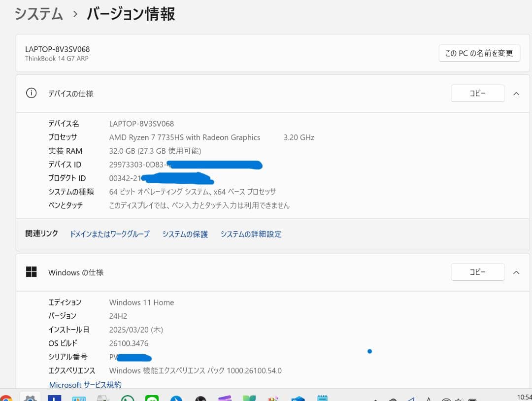
Task: Open Microsoft Edge from the taskbar
Action: pyautogui.click(x=176, y=398)
